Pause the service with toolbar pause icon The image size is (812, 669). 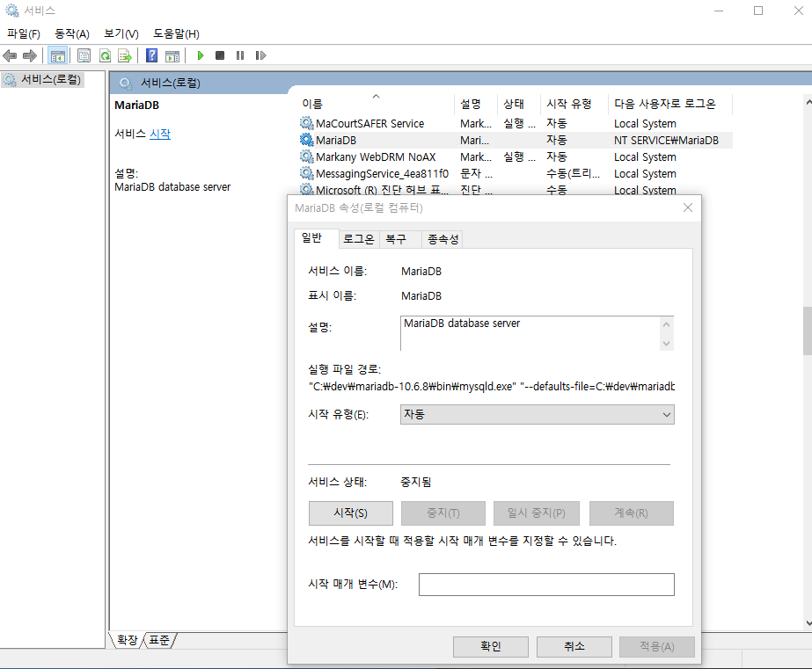[x=240, y=55]
